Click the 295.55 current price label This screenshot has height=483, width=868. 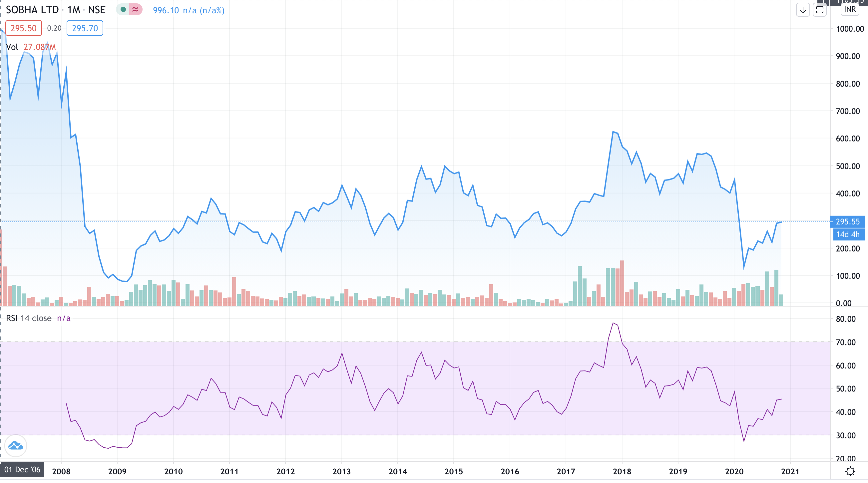tap(847, 222)
